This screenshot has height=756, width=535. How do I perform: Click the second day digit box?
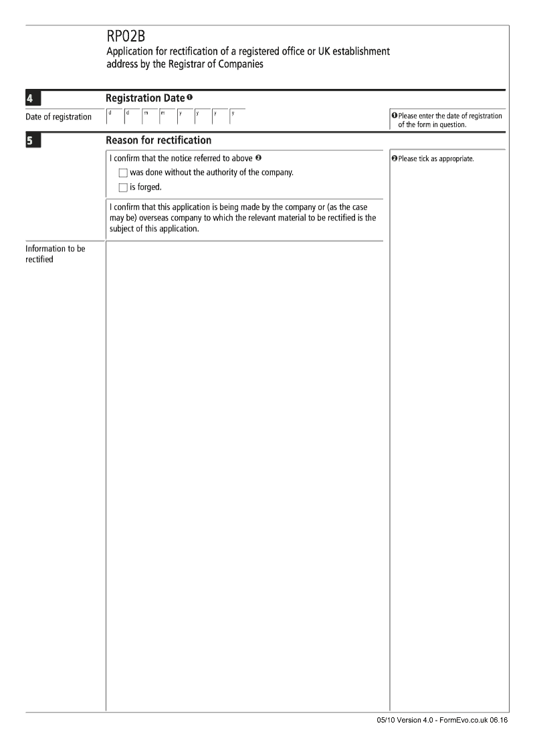point(132,118)
